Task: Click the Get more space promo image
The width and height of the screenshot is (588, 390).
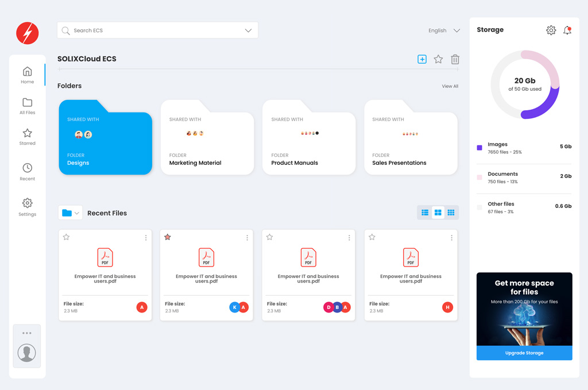Action: (524, 309)
